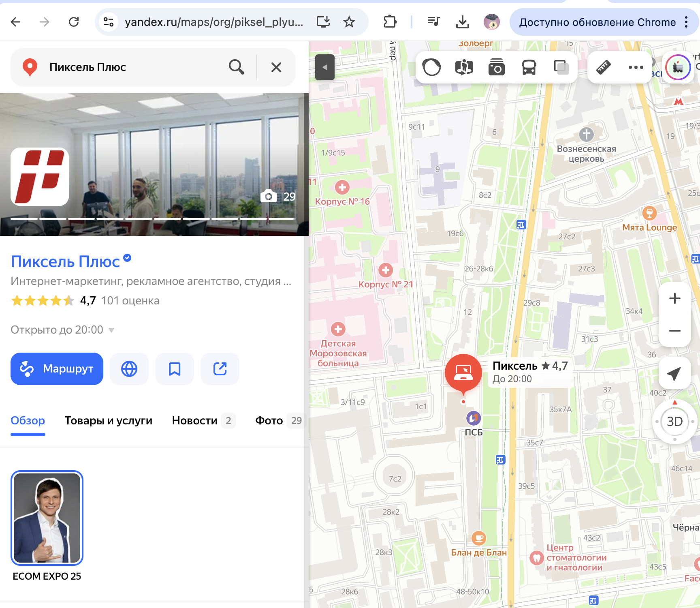The image size is (700, 608).
Task: Click the ПСБ bank marker on map
Action: pos(474,418)
